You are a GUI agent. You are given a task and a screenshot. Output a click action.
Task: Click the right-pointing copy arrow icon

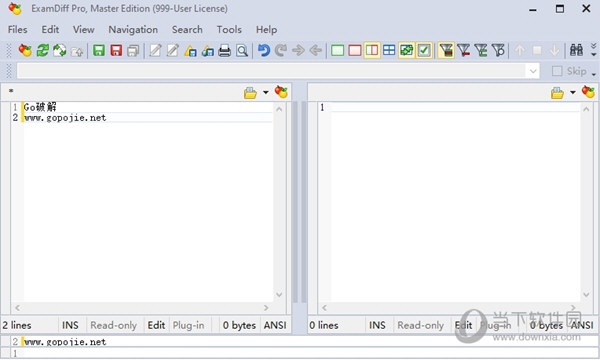coord(298,50)
